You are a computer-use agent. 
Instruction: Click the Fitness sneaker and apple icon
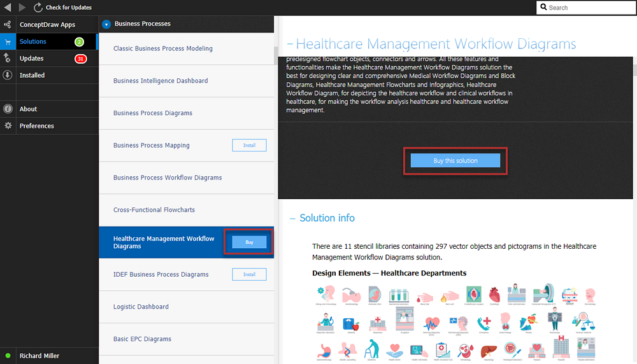click(529, 323)
